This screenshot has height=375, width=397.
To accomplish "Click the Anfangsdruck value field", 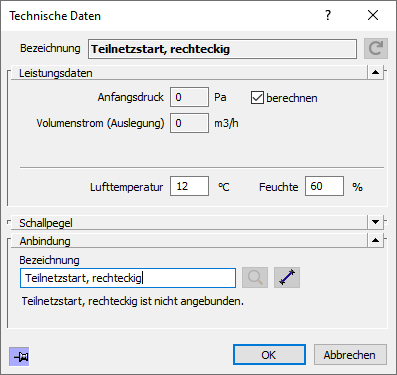I will tap(189, 97).
